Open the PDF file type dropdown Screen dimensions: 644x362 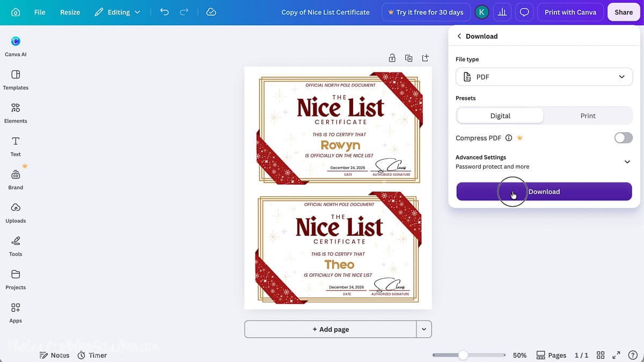point(544,77)
